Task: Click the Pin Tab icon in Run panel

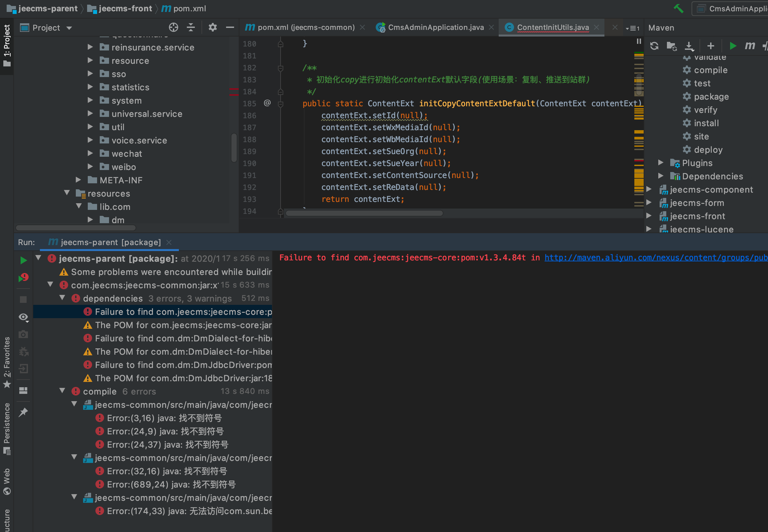Action: tap(23, 412)
